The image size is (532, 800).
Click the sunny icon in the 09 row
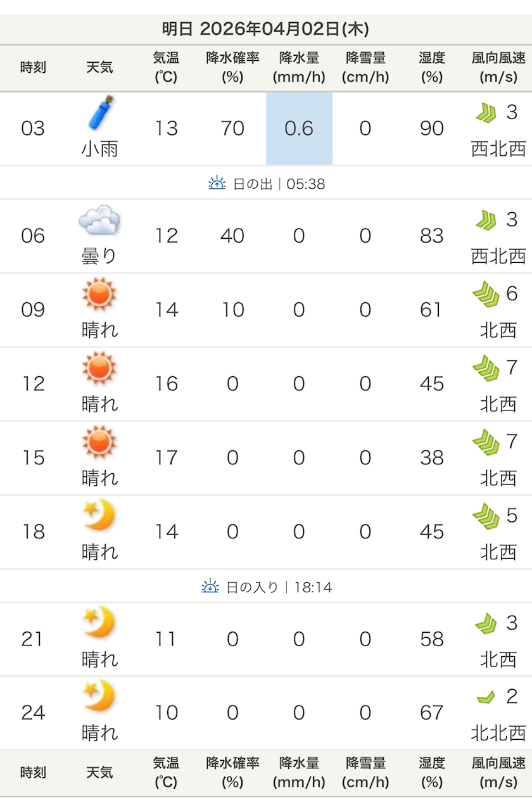(x=99, y=295)
